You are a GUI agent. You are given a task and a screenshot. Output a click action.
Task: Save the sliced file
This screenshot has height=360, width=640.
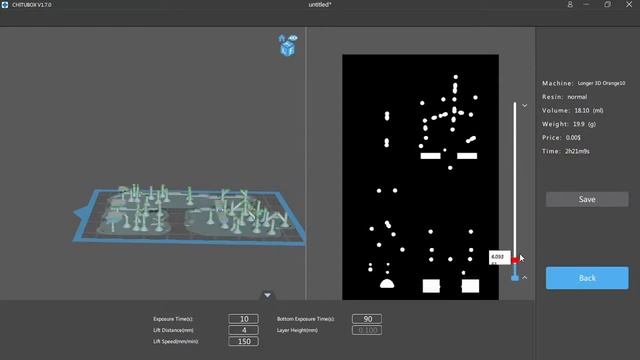pos(587,199)
